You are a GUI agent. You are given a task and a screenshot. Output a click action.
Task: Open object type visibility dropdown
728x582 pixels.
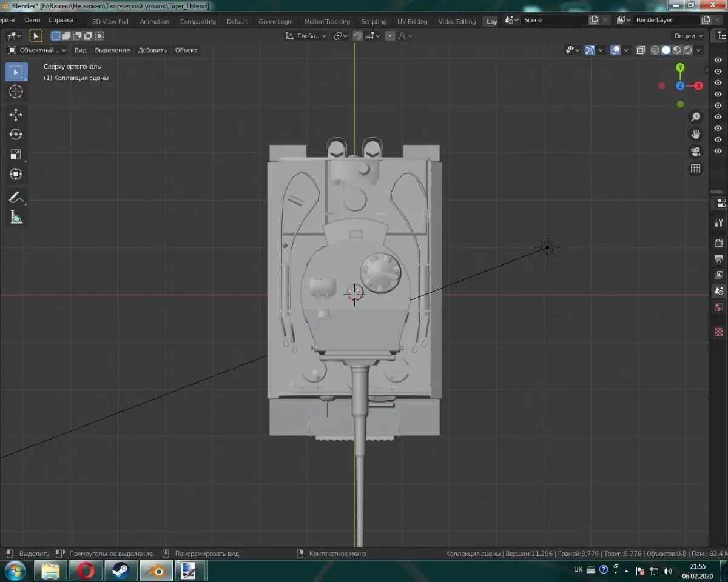pyautogui.click(x=573, y=50)
